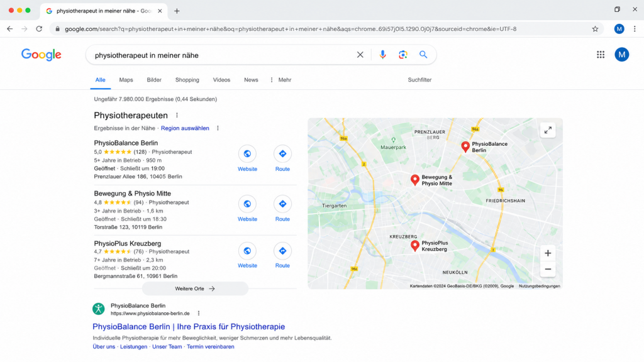Open Über uns sitelink
Image resolution: width=644 pixels, height=362 pixels.
(104, 346)
